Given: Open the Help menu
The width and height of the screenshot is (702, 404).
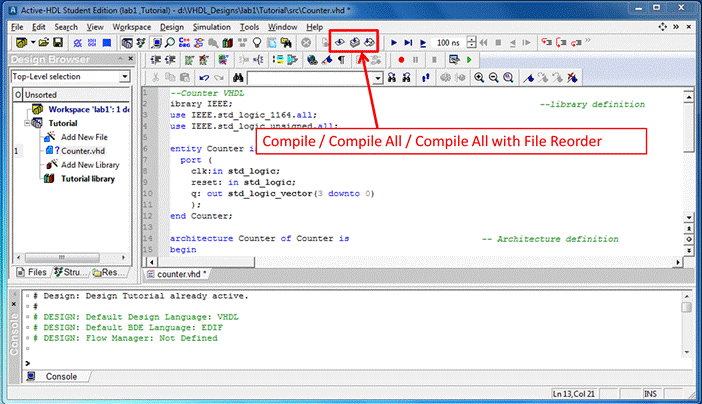Looking at the screenshot, I should tap(314, 27).
